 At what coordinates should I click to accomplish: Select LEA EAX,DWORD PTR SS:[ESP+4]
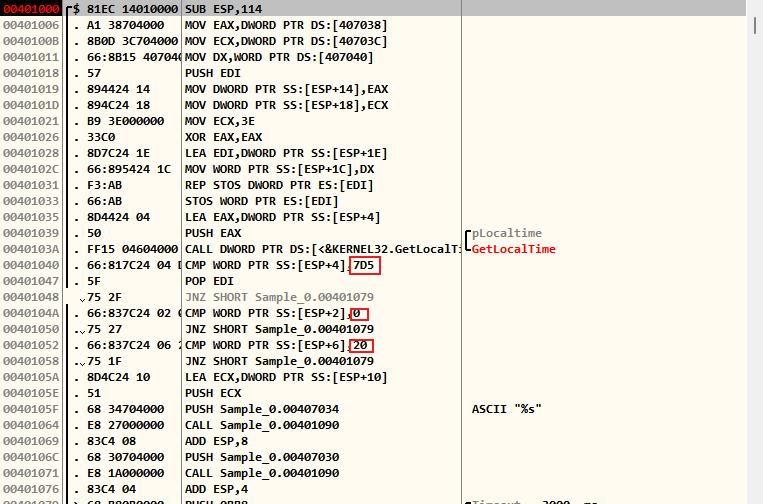[282, 218]
